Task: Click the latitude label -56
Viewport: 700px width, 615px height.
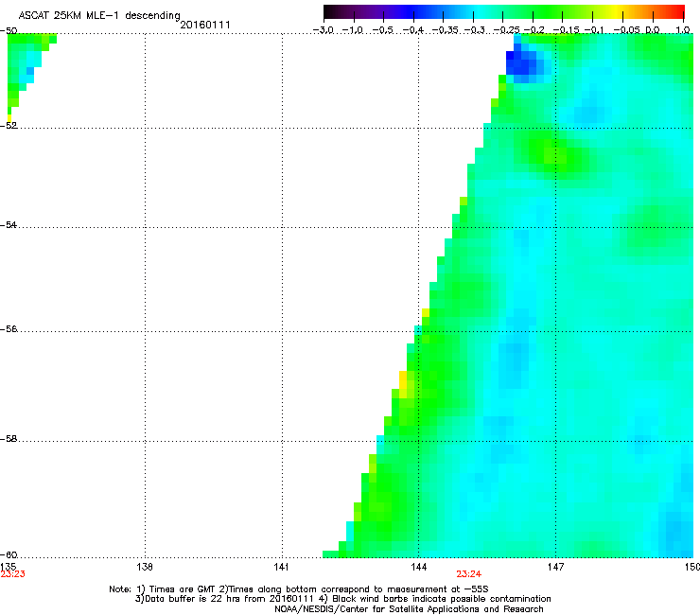Action: tap(9, 328)
